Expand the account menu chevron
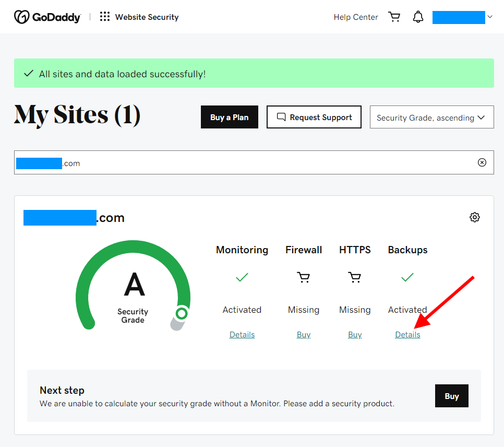The image size is (504, 447). coord(489,17)
